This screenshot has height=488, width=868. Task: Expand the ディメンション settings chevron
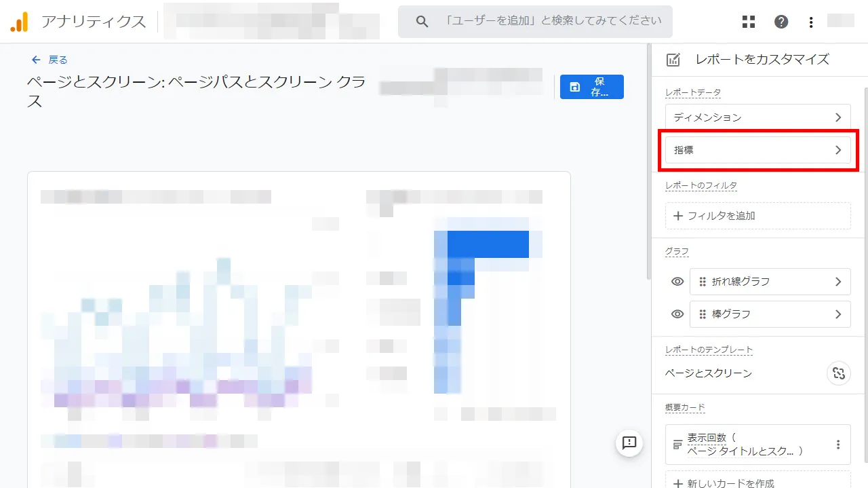click(839, 117)
